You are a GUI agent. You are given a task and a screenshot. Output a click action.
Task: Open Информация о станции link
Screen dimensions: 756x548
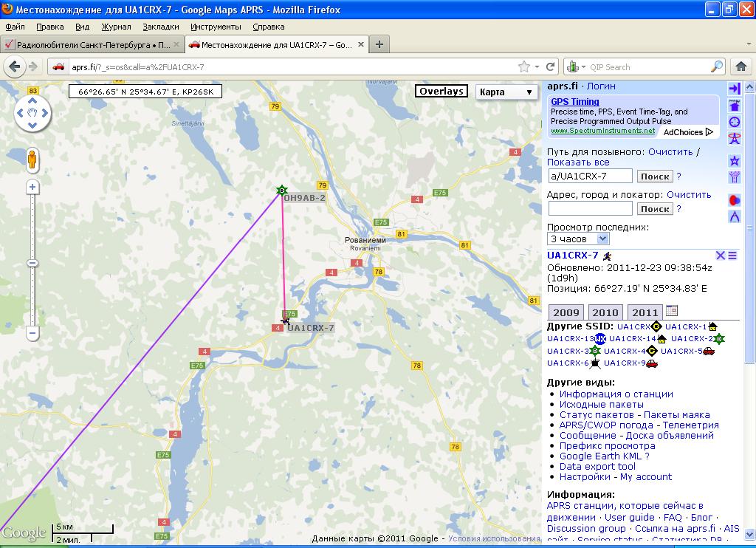616,394
